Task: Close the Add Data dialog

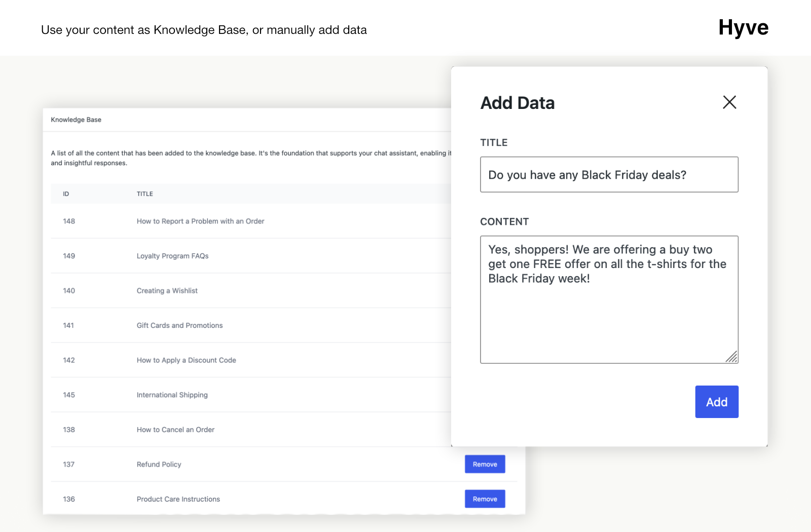Action: coord(729,102)
